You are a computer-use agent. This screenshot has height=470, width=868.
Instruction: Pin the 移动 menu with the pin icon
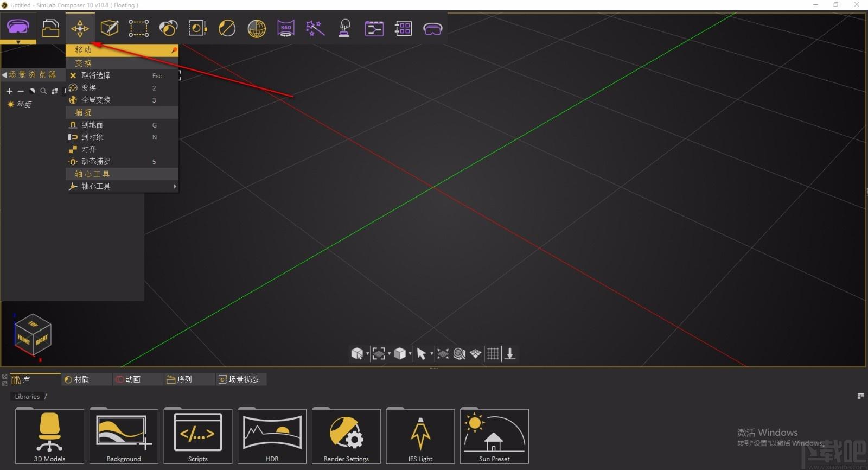point(174,50)
